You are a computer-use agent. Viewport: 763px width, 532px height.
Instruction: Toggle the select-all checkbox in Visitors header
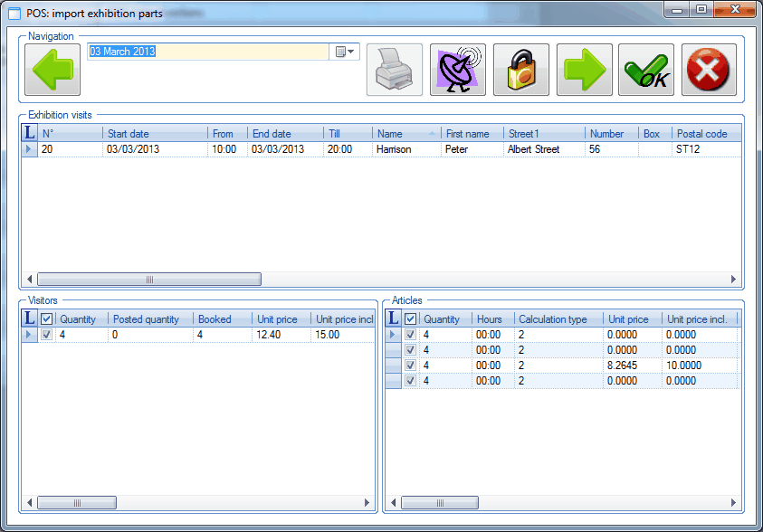[46, 319]
